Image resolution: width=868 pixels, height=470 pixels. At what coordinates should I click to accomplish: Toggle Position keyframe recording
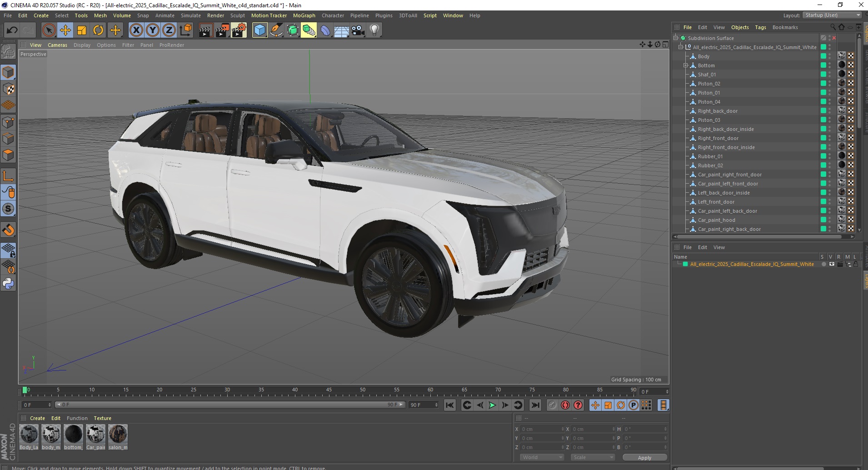(595, 405)
